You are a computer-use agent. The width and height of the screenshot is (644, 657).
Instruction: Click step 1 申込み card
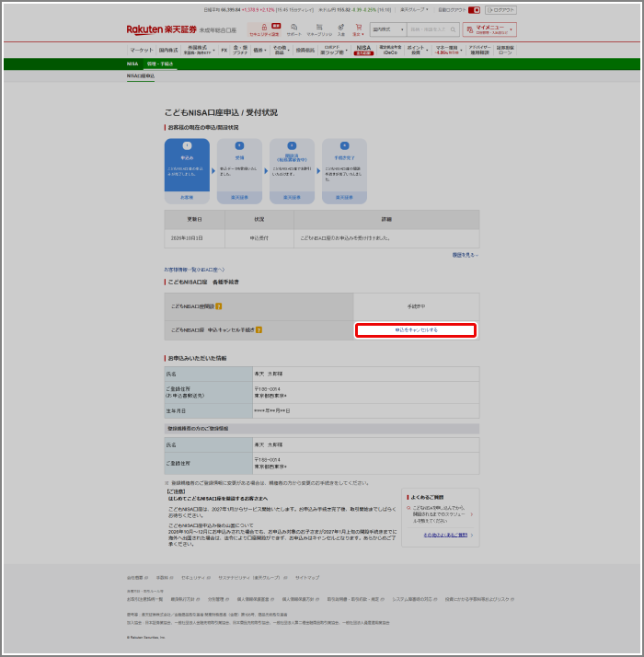point(187,171)
